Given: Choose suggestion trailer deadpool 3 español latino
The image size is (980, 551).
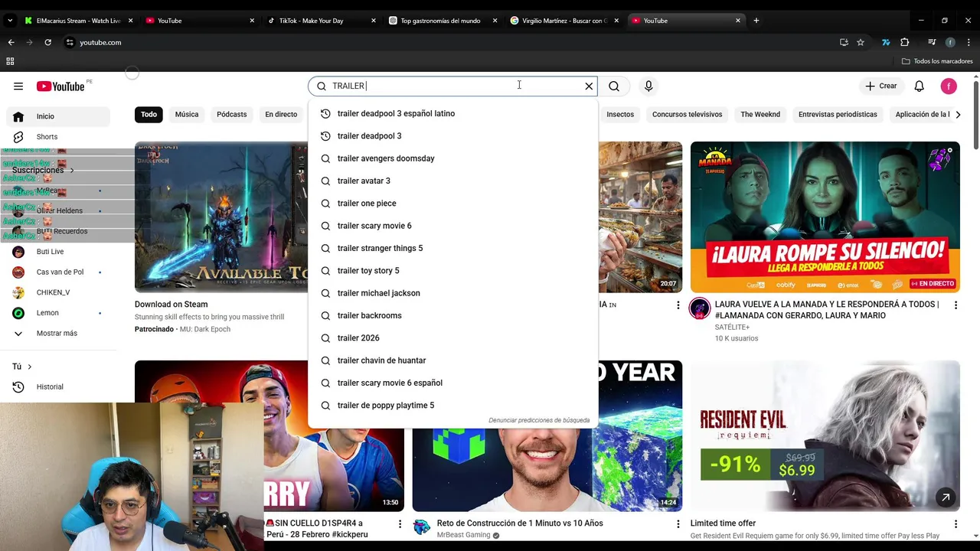Looking at the screenshot, I should click(452, 114).
